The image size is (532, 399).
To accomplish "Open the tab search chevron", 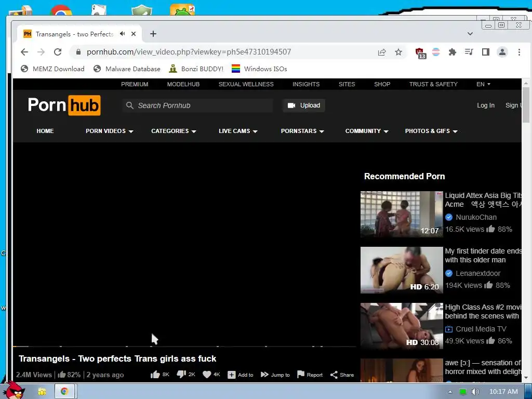I will click(x=470, y=34).
